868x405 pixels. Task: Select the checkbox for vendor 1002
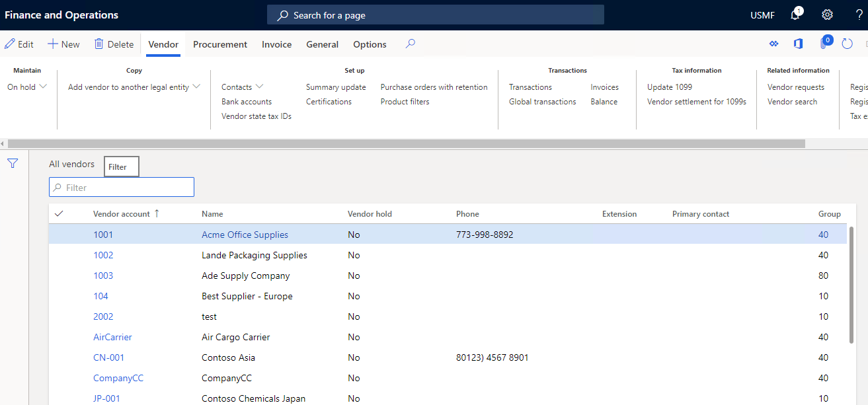[59, 255]
